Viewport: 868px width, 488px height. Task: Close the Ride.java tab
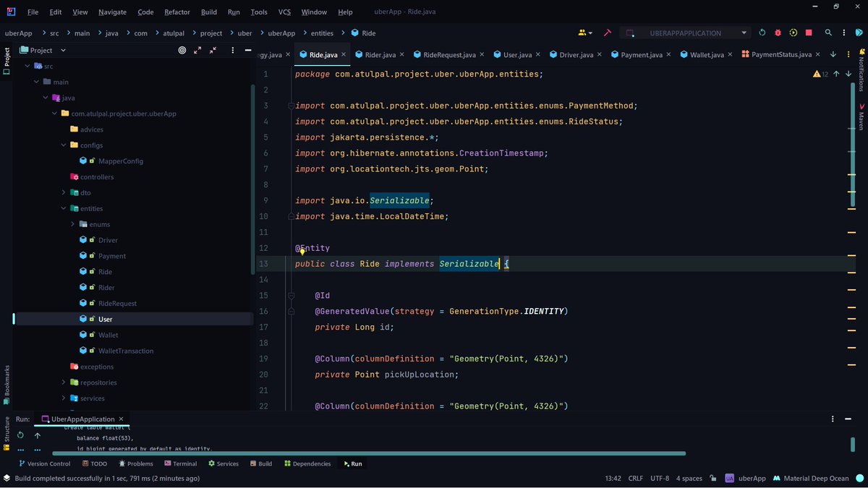(344, 54)
